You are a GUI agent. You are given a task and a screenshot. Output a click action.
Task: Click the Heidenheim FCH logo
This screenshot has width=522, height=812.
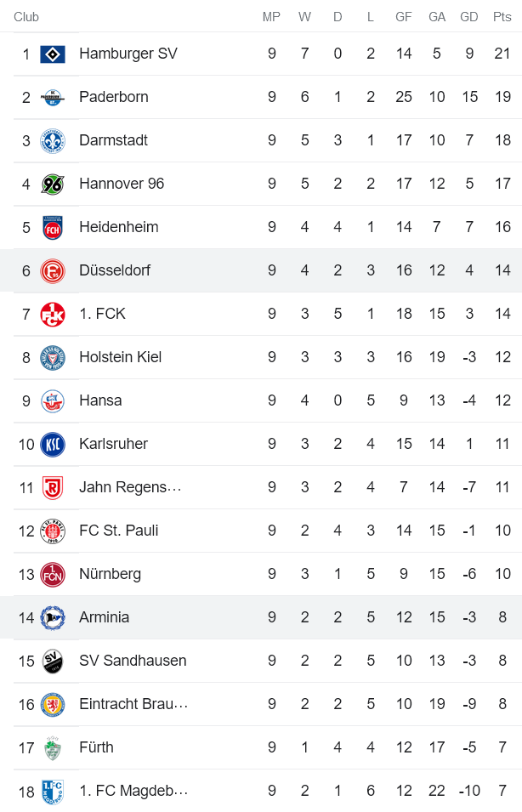pos(54,226)
